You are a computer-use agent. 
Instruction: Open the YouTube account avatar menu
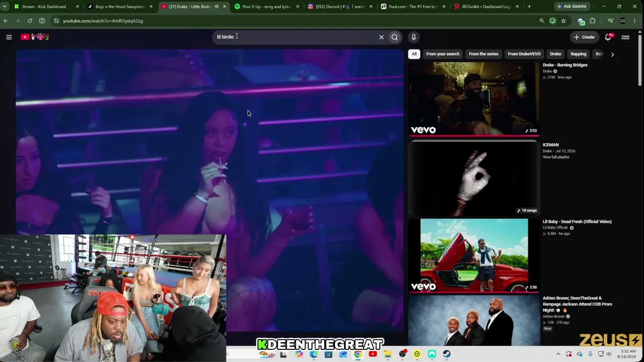click(x=625, y=37)
